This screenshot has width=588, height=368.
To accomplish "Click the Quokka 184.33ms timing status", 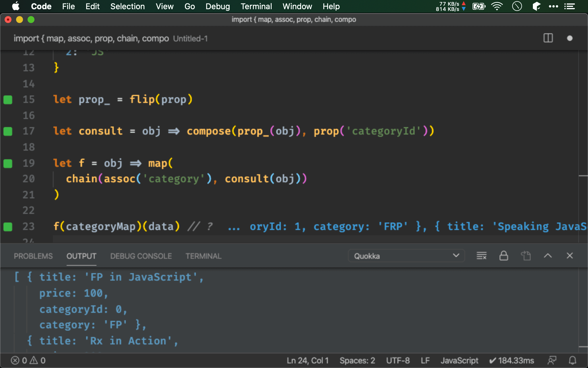I will click(512, 361).
